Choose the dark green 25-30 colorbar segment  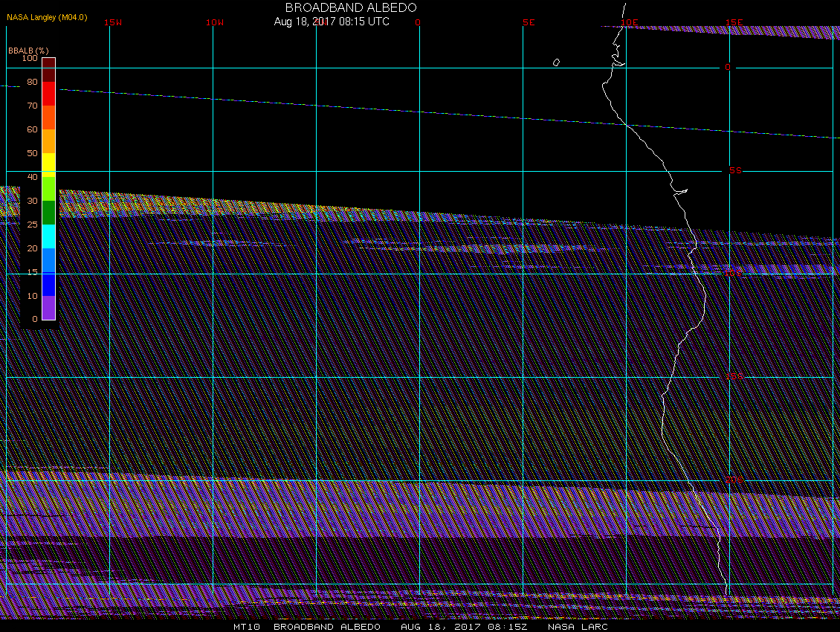coord(48,213)
